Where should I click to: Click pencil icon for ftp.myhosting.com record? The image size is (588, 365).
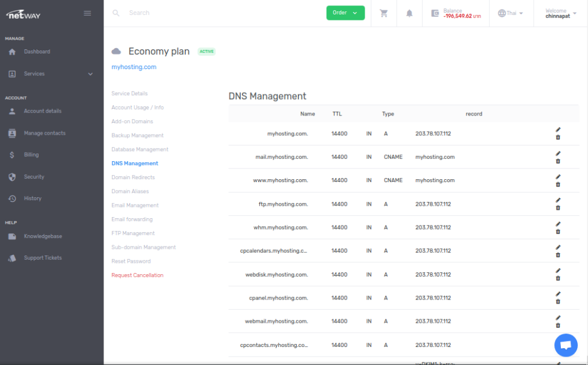point(557,200)
